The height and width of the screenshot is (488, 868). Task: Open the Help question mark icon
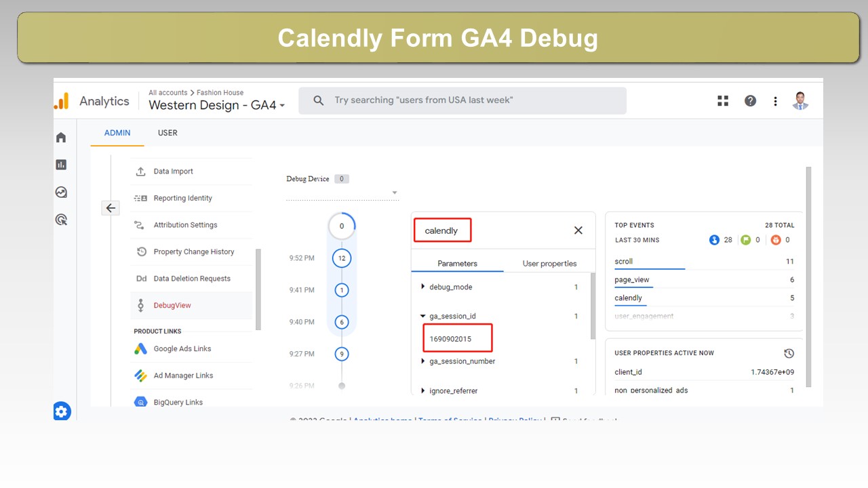pos(750,101)
